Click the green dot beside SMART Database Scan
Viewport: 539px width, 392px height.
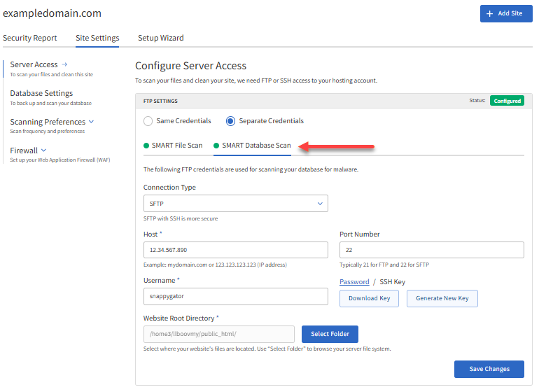tap(216, 146)
